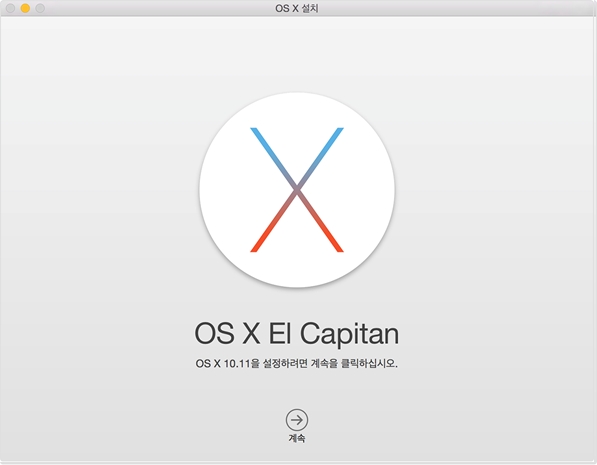Click the OS X 설치 window title
The image size is (597, 465).
297,8
